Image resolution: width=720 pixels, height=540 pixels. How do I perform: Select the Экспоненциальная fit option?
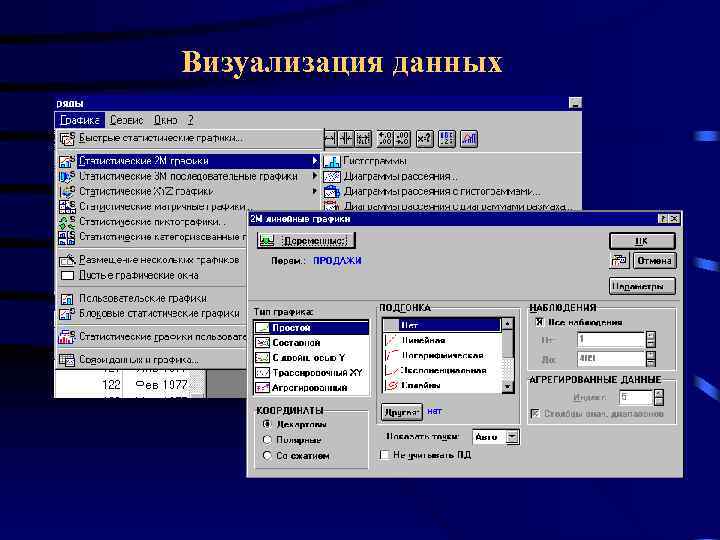[x=442, y=371]
